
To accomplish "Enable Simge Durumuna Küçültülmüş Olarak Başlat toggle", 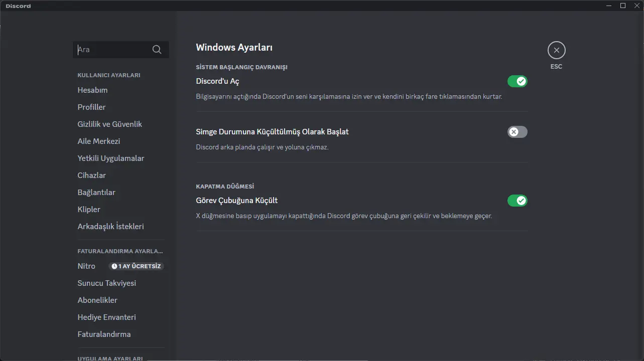I will pyautogui.click(x=517, y=132).
